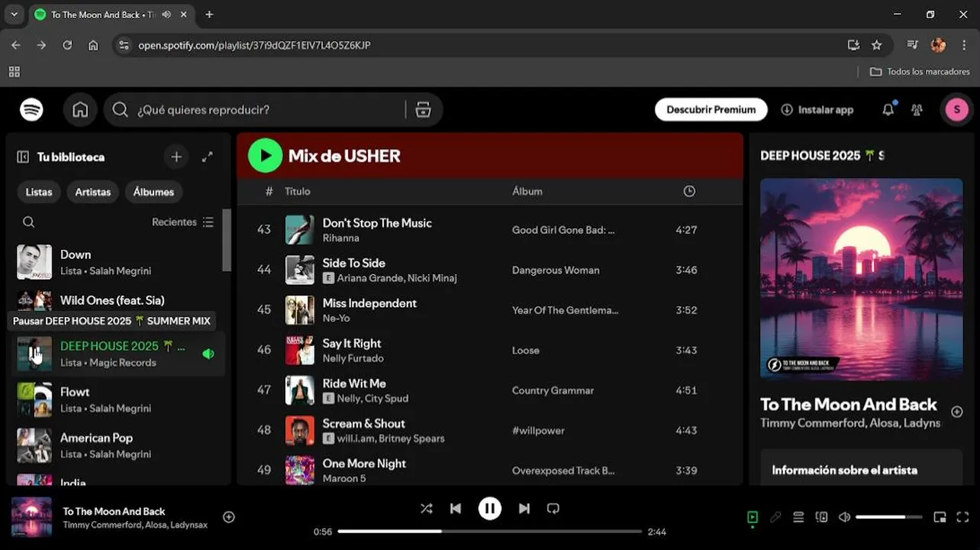Open artist Rihanna link
980x550 pixels.
point(340,238)
